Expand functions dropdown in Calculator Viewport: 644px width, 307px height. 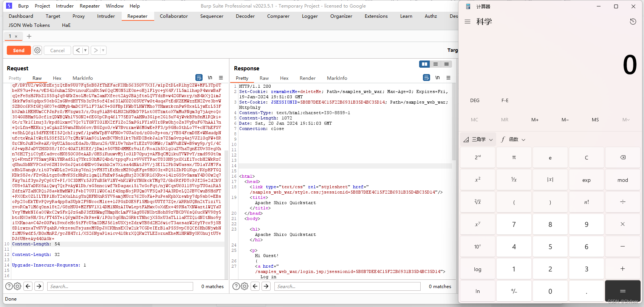(513, 140)
